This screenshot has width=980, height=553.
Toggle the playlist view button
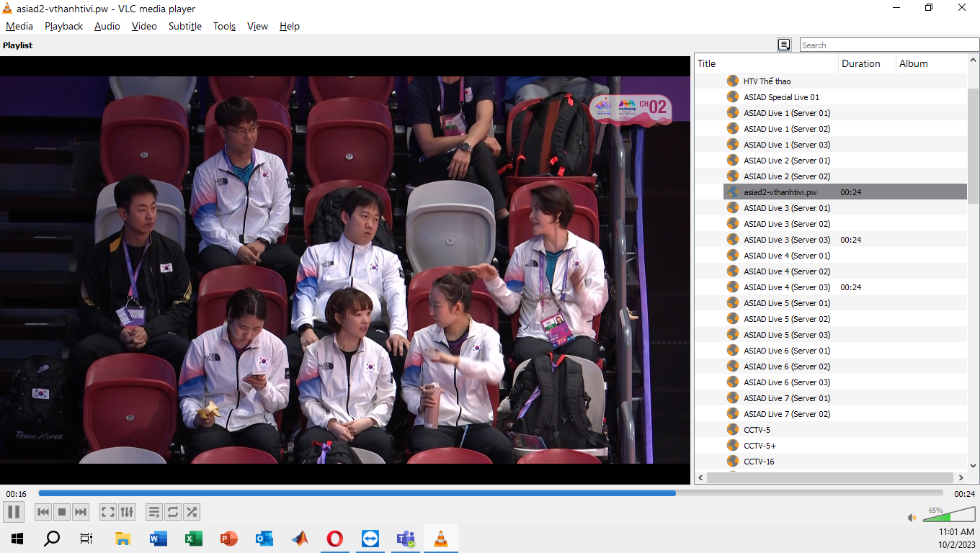154,512
